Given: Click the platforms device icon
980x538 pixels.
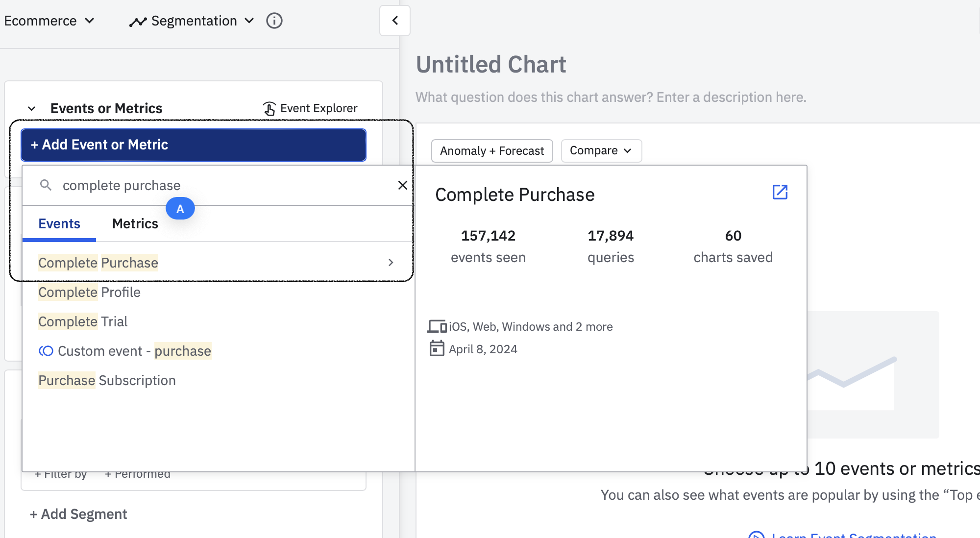Looking at the screenshot, I should coord(437,326).
